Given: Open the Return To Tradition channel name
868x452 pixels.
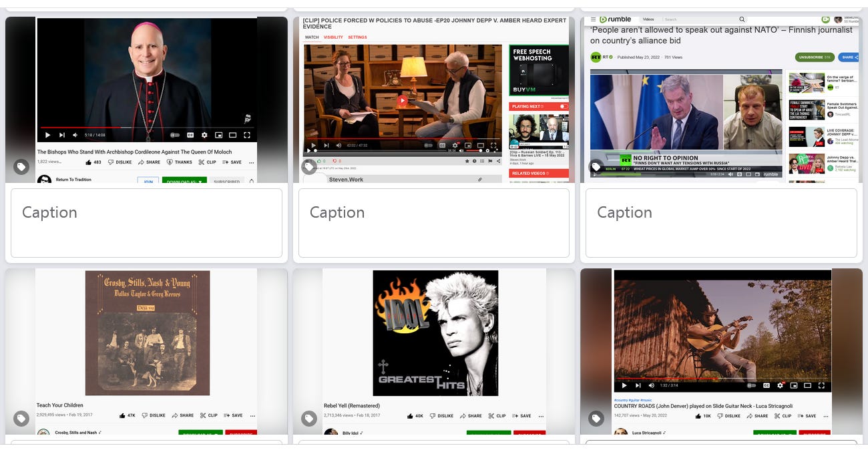Looking at the screenshot, I should coord(73,180).
